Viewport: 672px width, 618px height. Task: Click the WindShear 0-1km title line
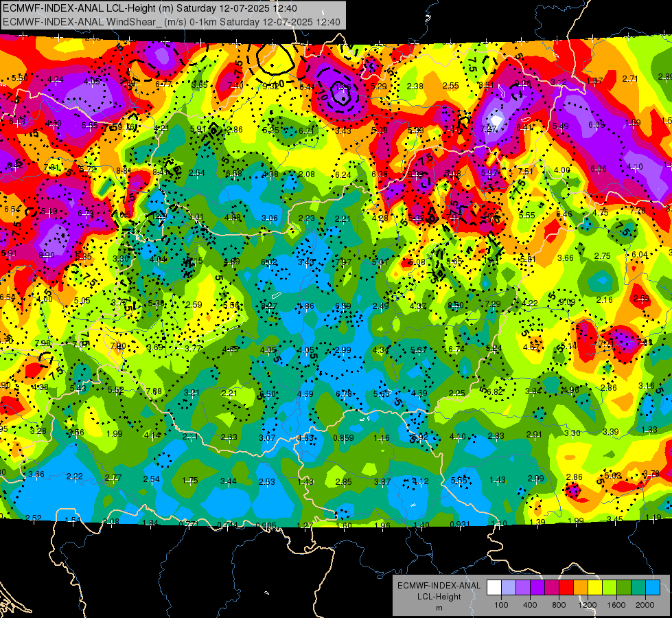172,22
